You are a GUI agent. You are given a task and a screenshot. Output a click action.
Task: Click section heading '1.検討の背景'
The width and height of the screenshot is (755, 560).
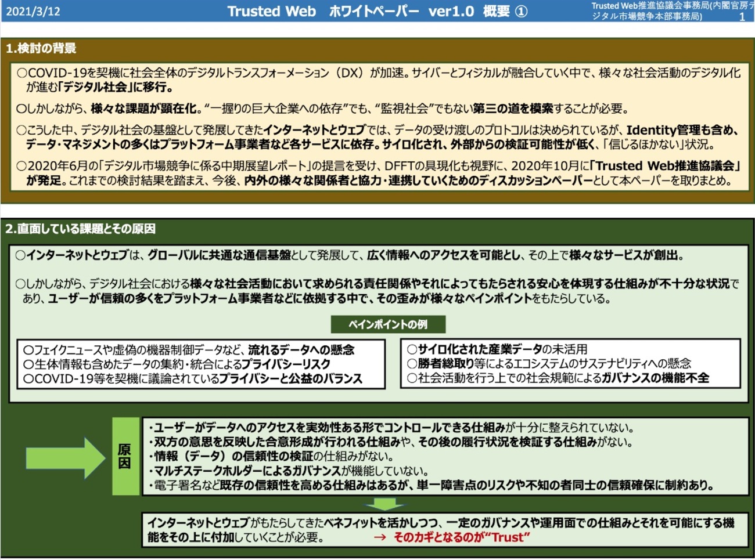(41, 48)
